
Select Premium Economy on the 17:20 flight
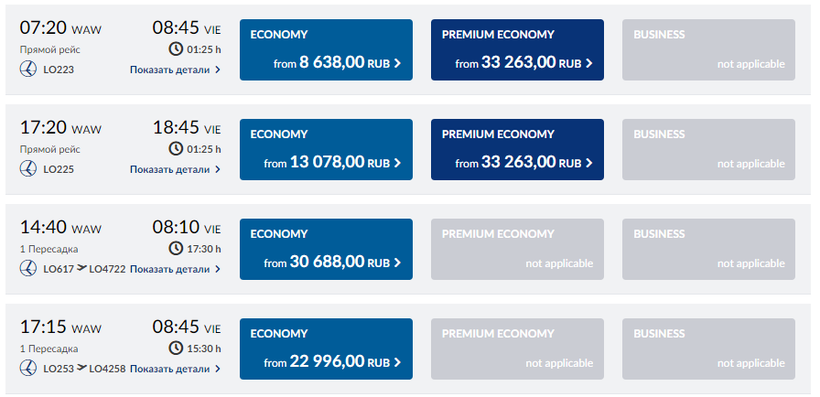(x=517, y=150)
